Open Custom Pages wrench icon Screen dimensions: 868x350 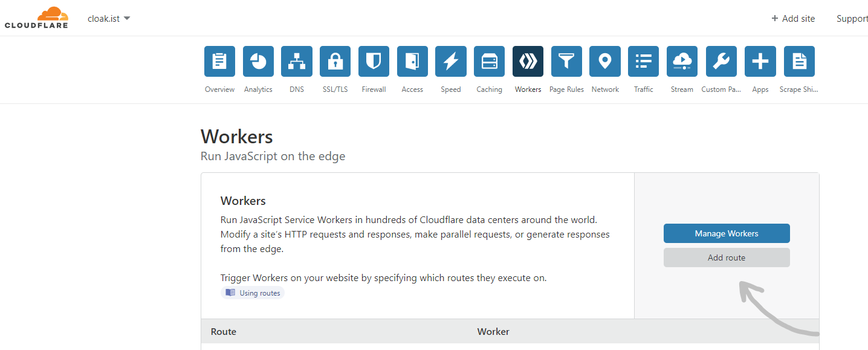[721, 62]
